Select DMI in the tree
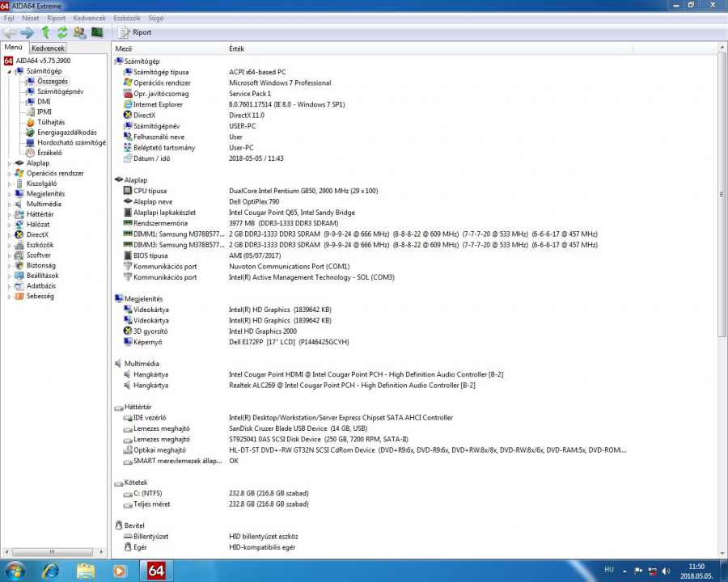 [44, 102]
